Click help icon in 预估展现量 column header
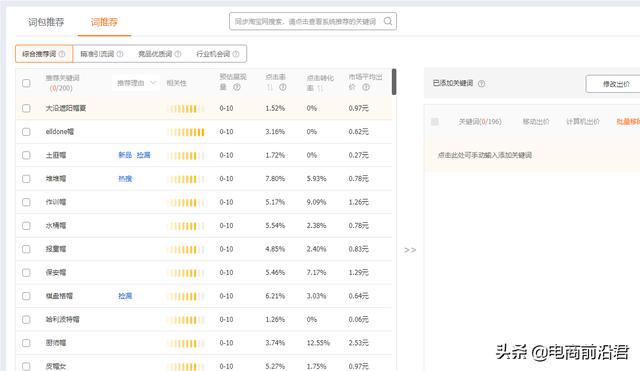Image resolution: width=640 pixels, height=371 pixels. (237, 87)
